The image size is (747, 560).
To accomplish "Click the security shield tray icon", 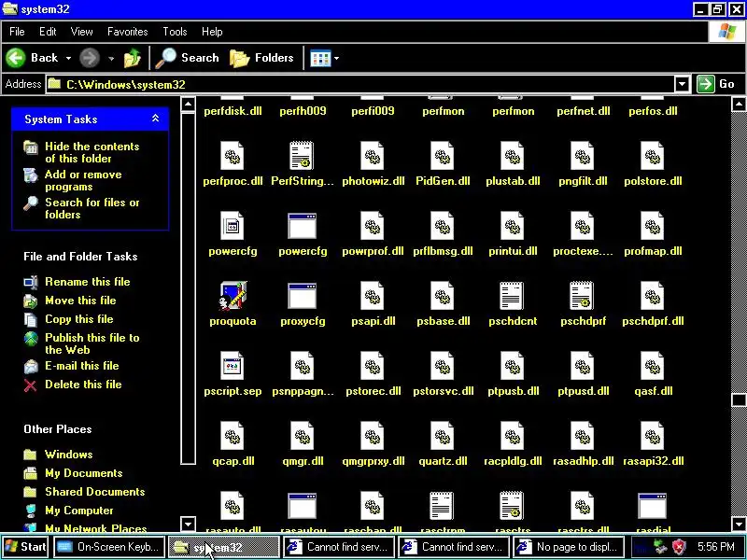I will tap(679, 547).
